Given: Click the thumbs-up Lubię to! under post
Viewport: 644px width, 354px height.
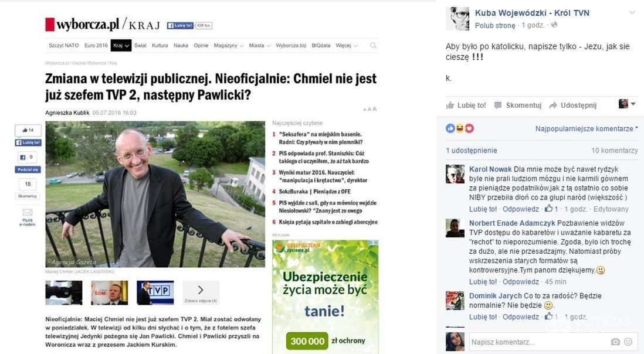Looking at the screenshot, I should click(450, 105).
